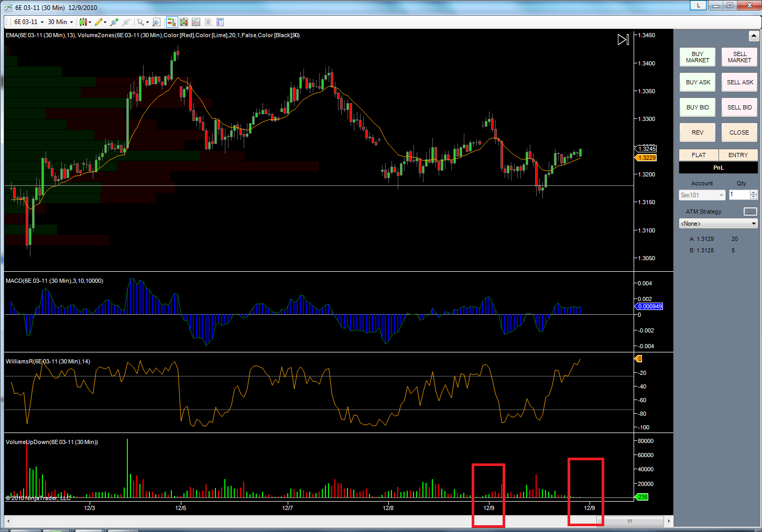Click the L link button in title bar
The width and height of the screenshot is (762, 532).
tap(698, 5)
